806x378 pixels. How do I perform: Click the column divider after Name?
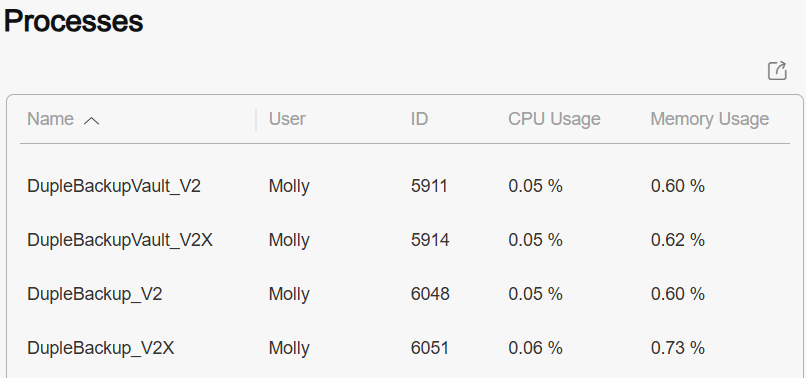coord(255,120)
